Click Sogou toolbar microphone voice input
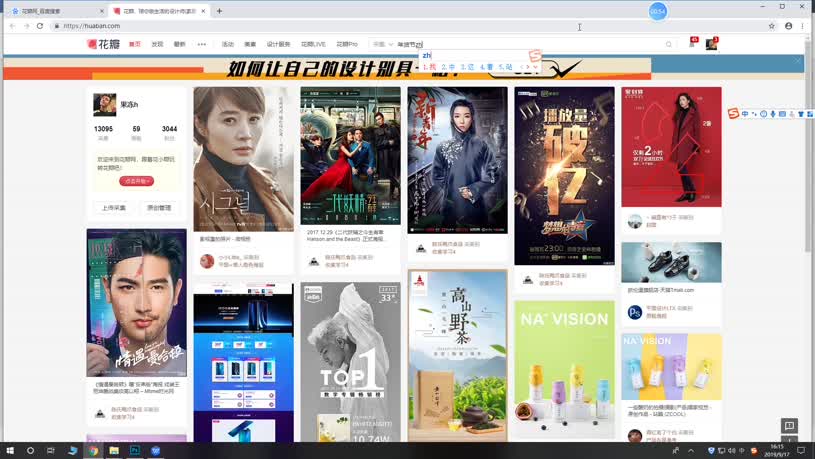 point(773,113)
